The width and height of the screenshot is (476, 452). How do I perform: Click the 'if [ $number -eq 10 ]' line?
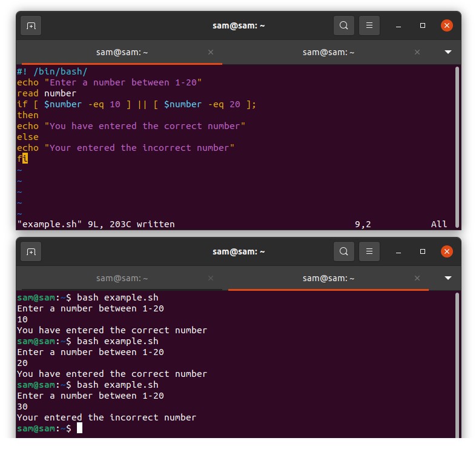click(137, 104)
